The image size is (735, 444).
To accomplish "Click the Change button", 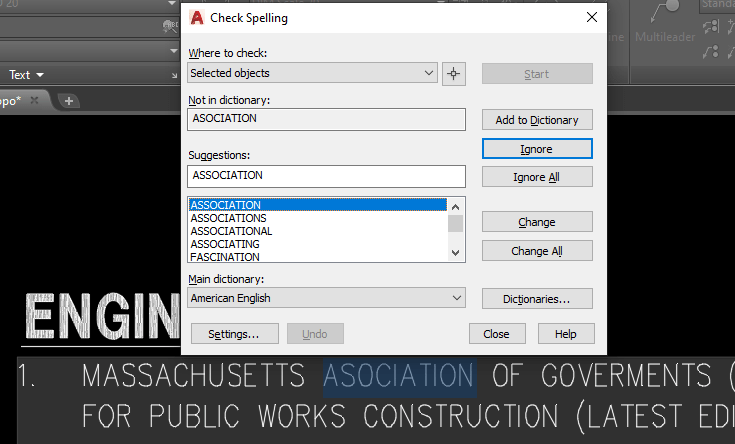I will pyautogui.click(x=537, y=222).
